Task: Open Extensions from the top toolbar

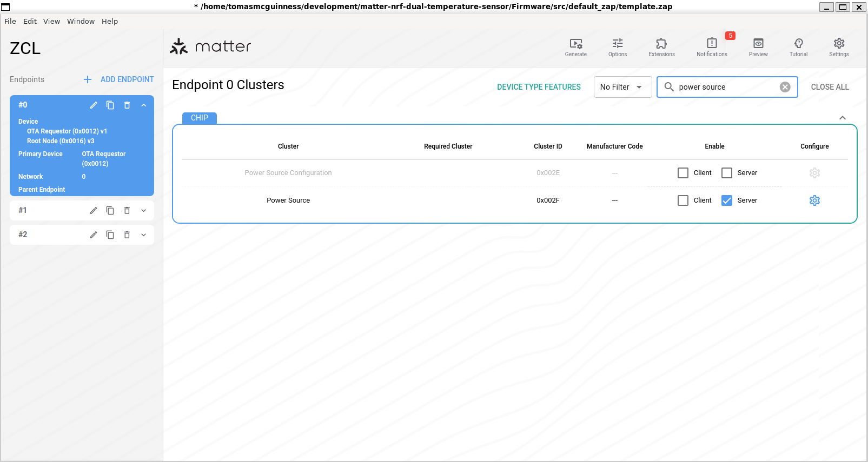Action: tap(661, 47)
